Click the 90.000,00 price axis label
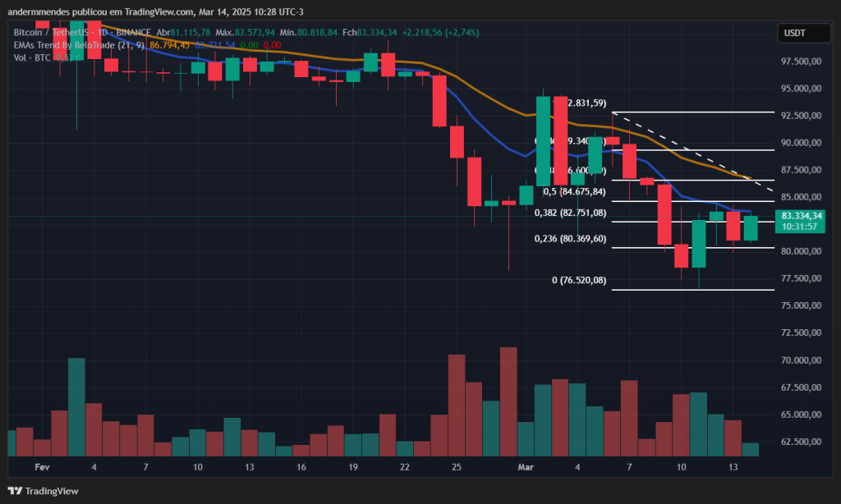This screenshot has width=841, height=504. [801, 143]
